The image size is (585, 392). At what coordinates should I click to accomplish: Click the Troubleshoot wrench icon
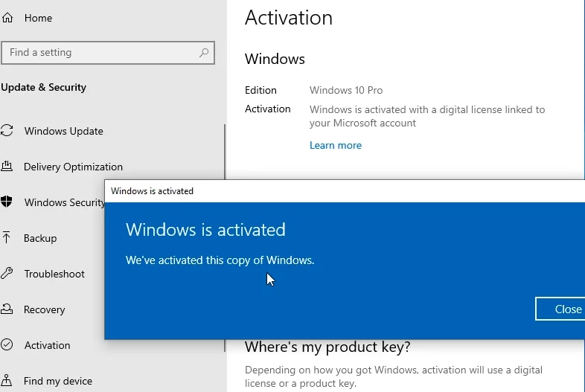(7, 274)
